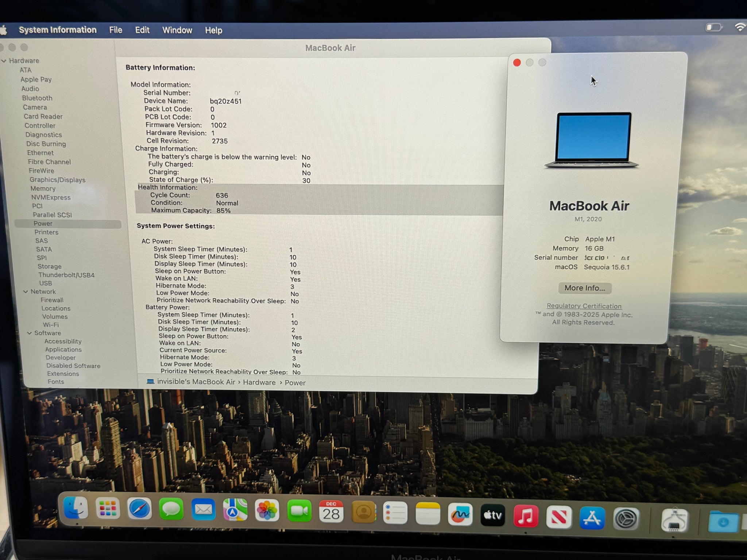Open the Music app icon

(x=526, y=516)
